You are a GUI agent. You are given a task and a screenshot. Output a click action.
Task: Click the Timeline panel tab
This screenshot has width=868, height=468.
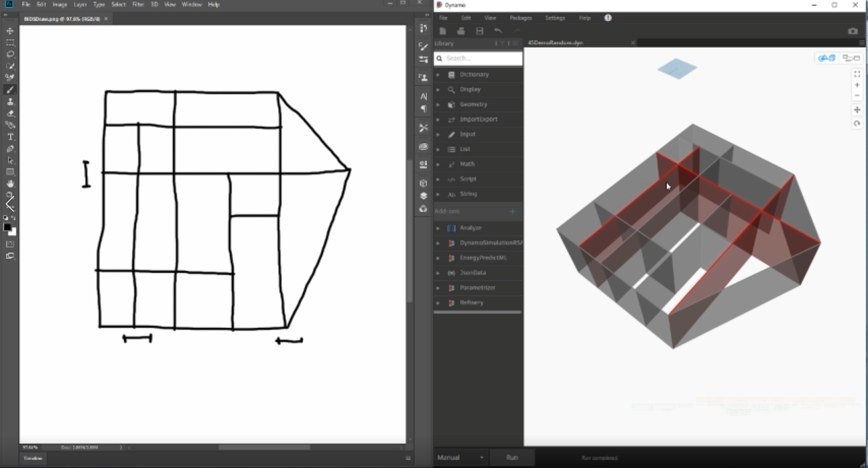pos(33,459)
